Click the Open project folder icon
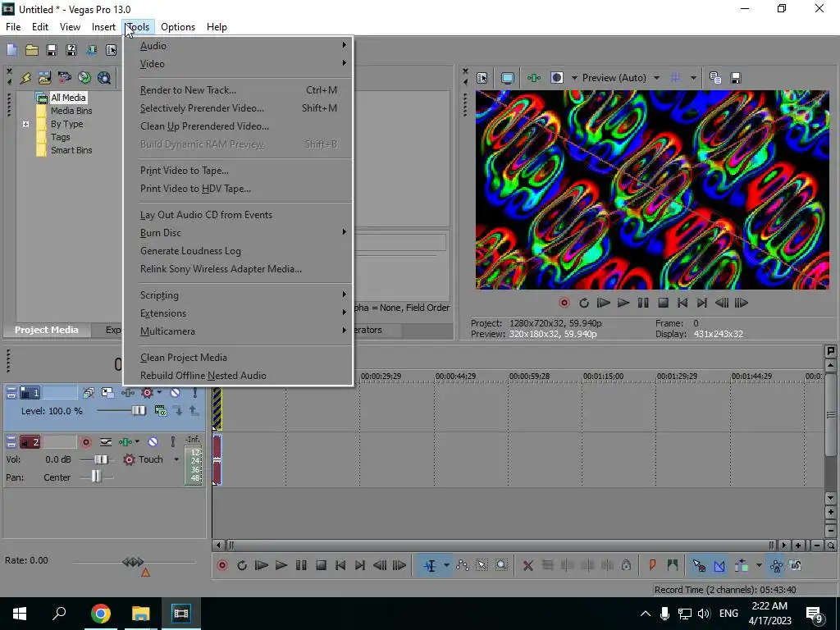The height and width of the screenshot is (630, 840). point(32,50)
